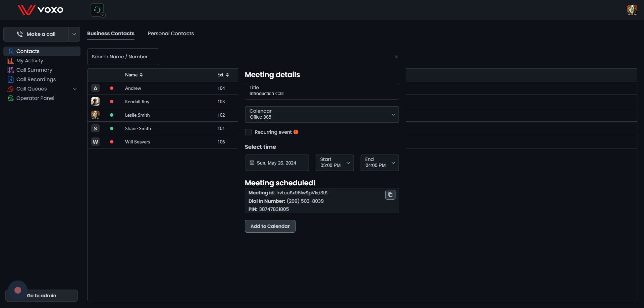The height and width of the screenshot is (308, 644).
Task: Click the Search Name / Number field
Action: point(123,57)
